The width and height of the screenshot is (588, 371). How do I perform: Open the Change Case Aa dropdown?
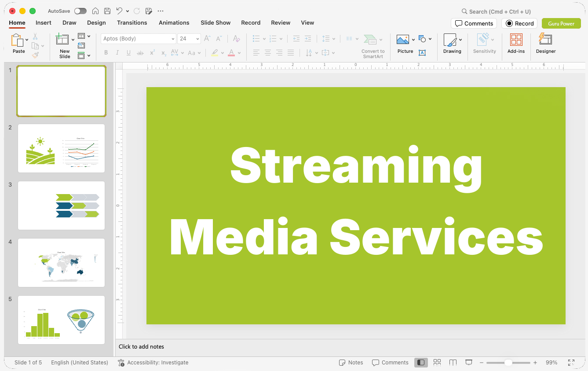coord(194,53)
